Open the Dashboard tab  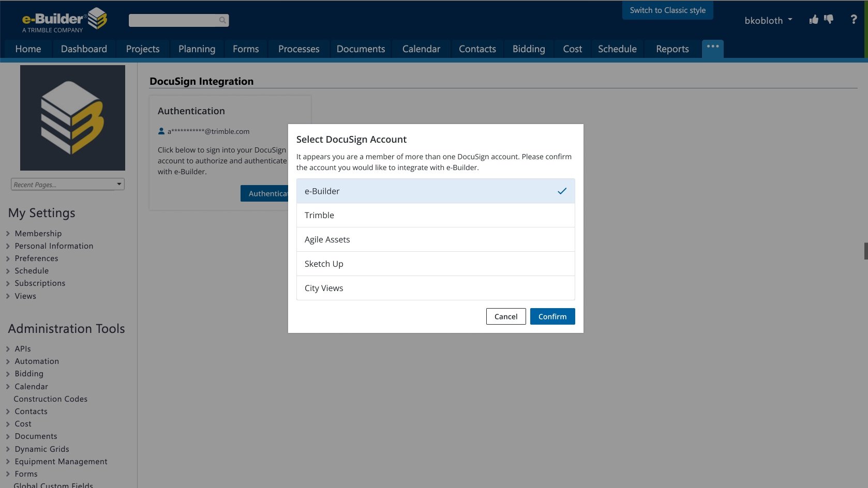pyautogui.click(x=84, y=49)
